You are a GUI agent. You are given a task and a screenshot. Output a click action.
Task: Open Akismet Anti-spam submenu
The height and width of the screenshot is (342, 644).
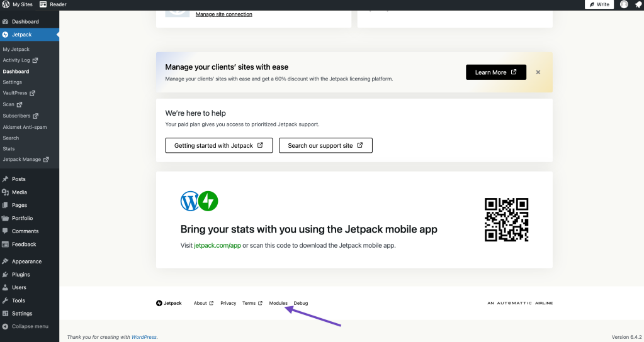pos(25,127)
